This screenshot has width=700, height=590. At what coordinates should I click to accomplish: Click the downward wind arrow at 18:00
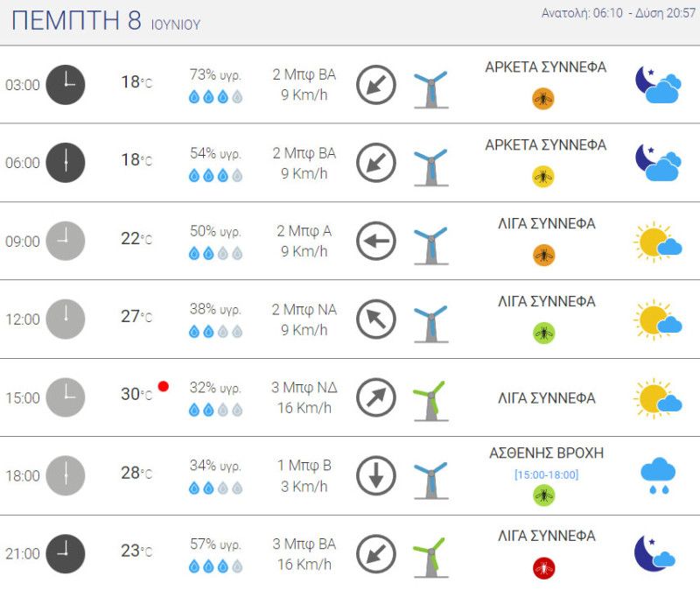pyautogui.click(x=376, y=475)
